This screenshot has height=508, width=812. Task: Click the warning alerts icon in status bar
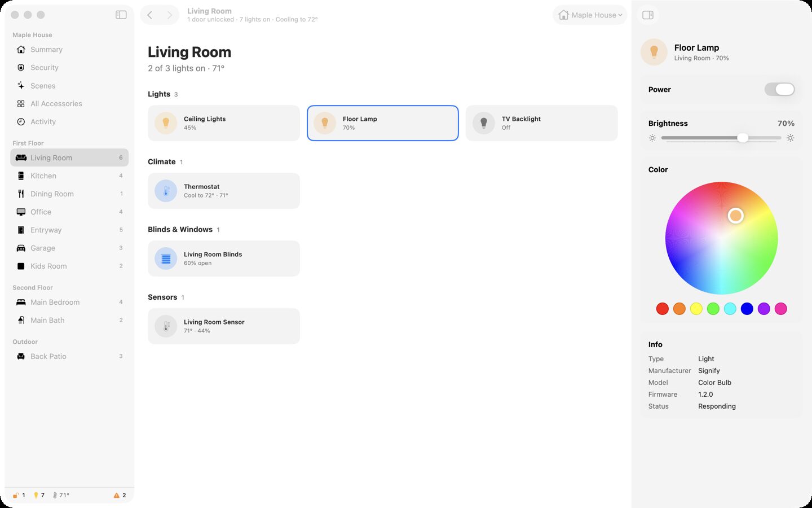117,495
